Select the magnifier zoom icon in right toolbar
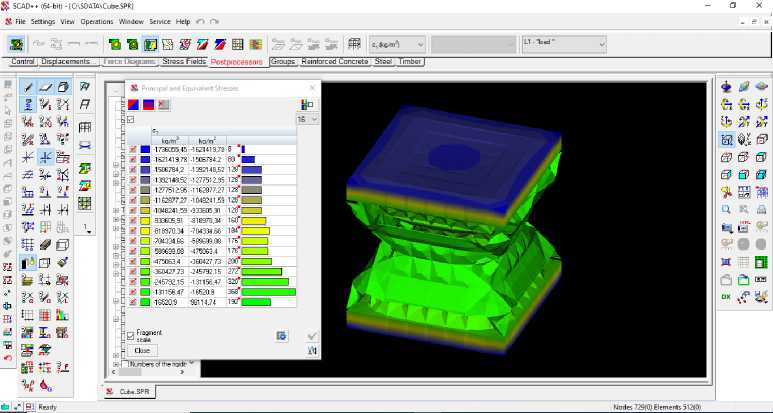This screenshot has width=773, height=413. coord(726,209)
